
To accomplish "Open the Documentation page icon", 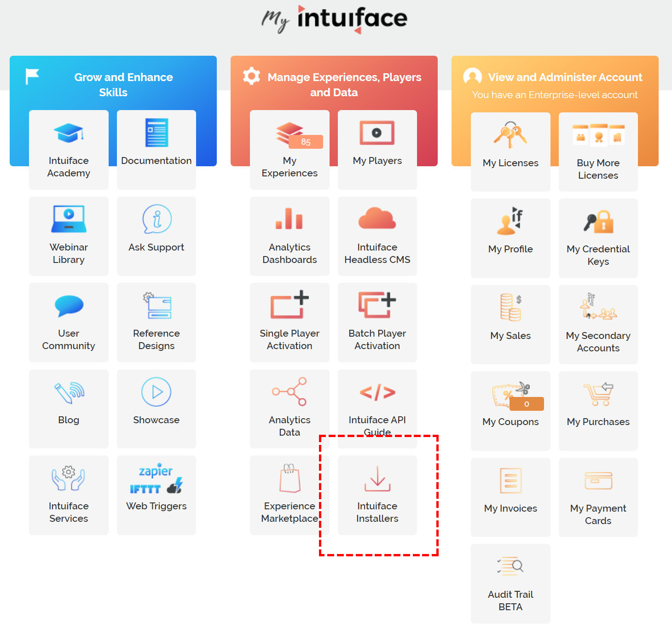I will click(156, 133).
